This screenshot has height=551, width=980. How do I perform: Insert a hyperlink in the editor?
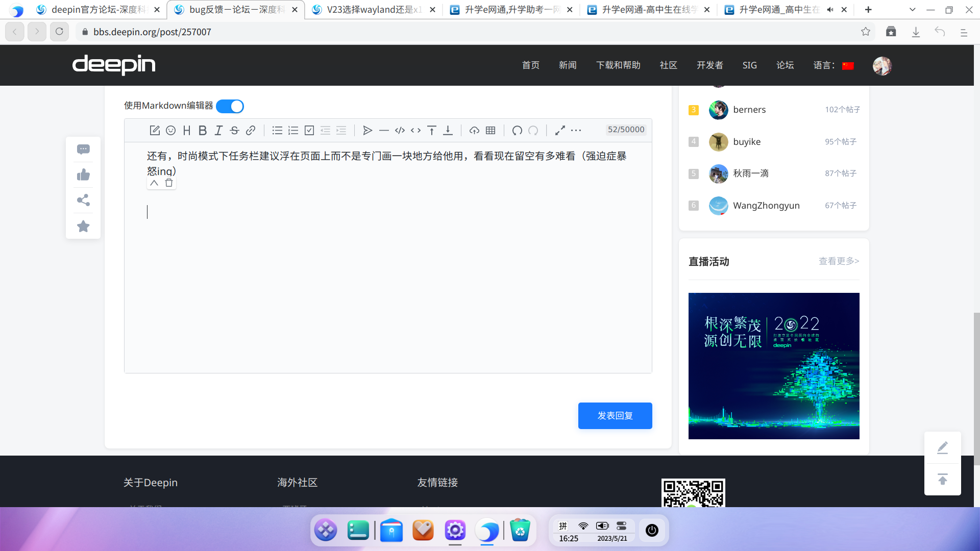(x=251, y=130)
